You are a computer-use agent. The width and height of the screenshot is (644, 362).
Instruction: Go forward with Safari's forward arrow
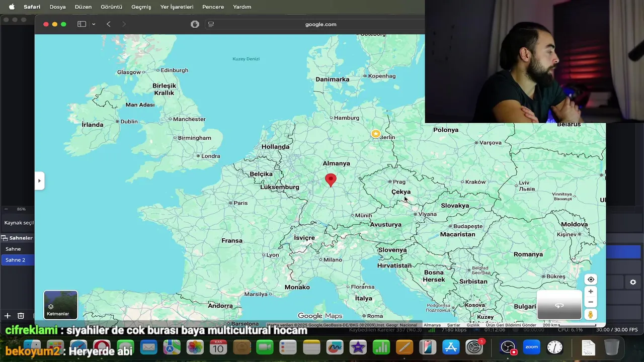[x=124, y=24]
